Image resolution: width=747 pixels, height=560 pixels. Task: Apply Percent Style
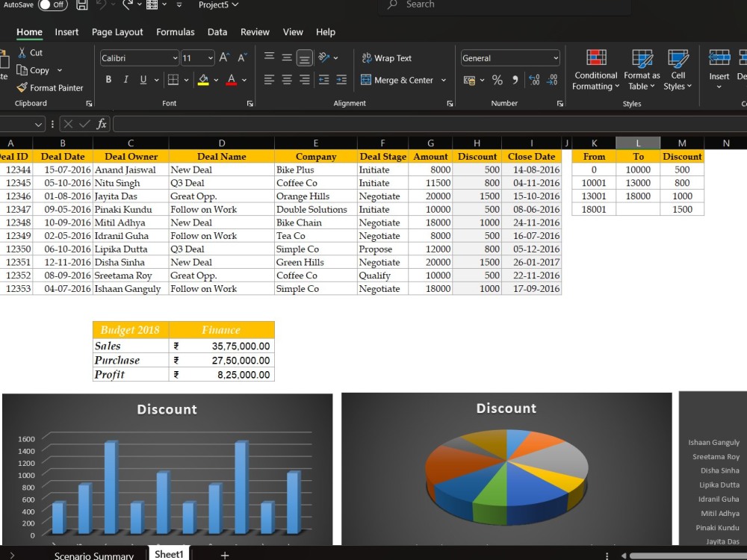click(498, 80)
